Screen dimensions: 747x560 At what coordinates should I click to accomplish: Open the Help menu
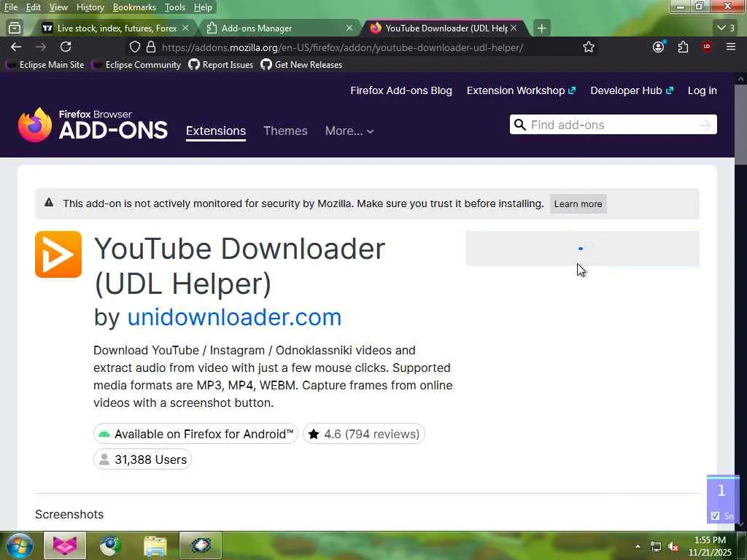(203, 7)
